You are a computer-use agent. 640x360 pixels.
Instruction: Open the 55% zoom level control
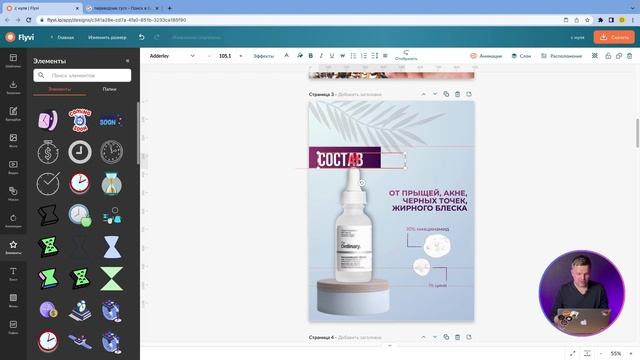[616, 353]
